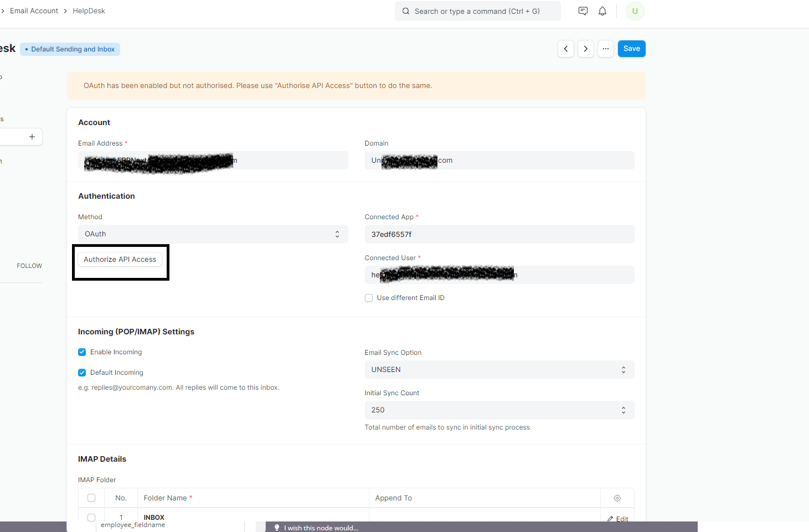The width and height of the screenshot is (809, 532).
Task: Uncheck Default Incoming option
Action: [x=81, y=372]
